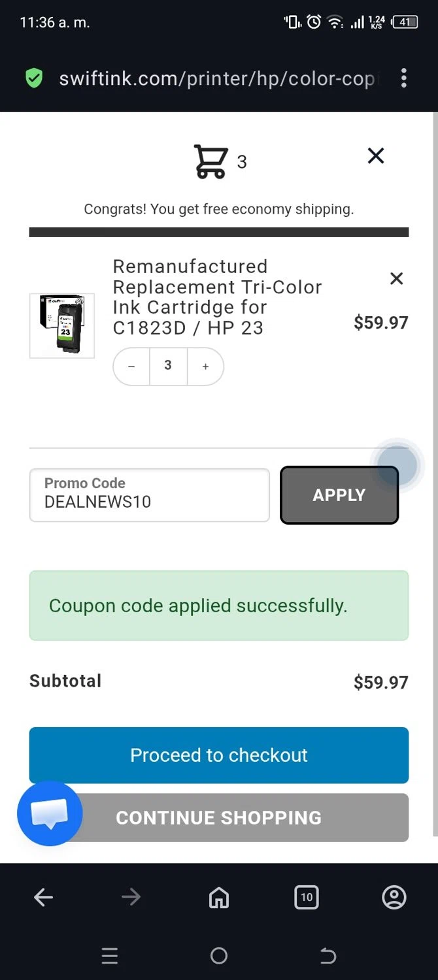Open the browser profile account icon
Image resolution: width=438 pixels, height=980 pixels.
tap(394, 898)
